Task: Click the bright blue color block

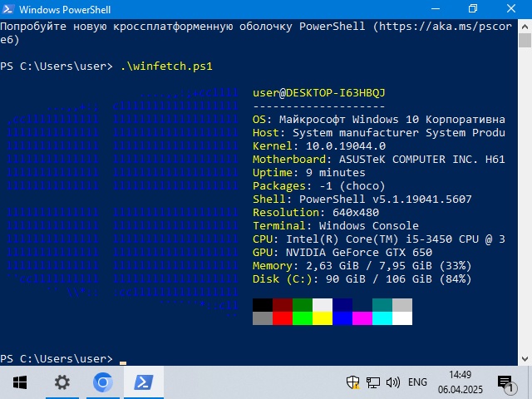Action: [342, 318]
